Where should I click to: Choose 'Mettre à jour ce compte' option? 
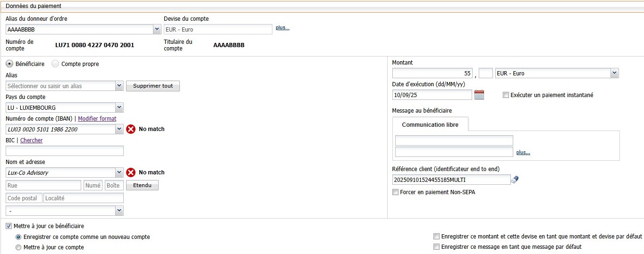18,247
